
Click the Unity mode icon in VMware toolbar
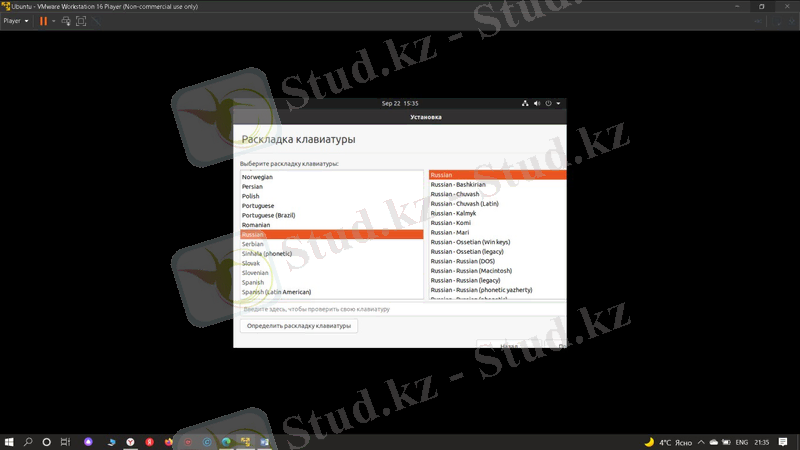tap(96, 21)
